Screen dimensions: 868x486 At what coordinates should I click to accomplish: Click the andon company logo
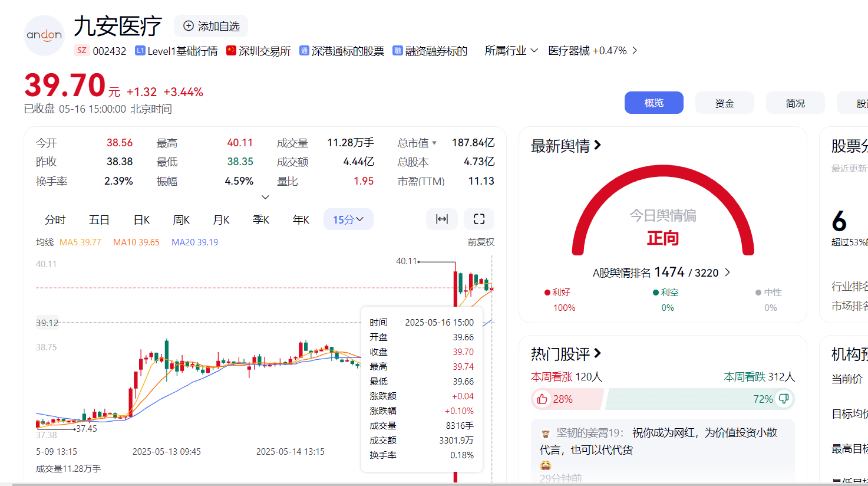(x=44, y=35)
